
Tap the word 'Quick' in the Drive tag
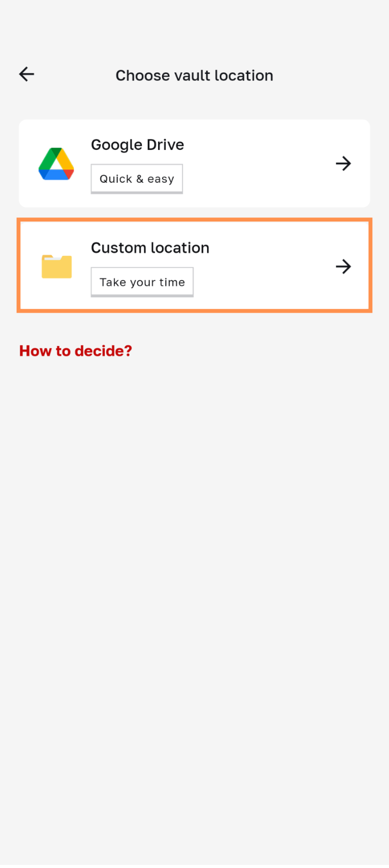(x=116, y=179)
